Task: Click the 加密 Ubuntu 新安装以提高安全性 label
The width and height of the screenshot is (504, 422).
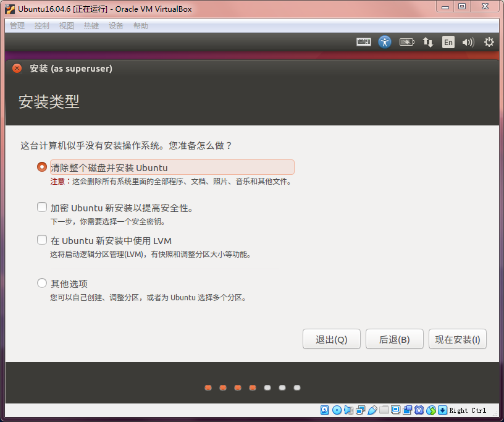Action: (122, 208)
